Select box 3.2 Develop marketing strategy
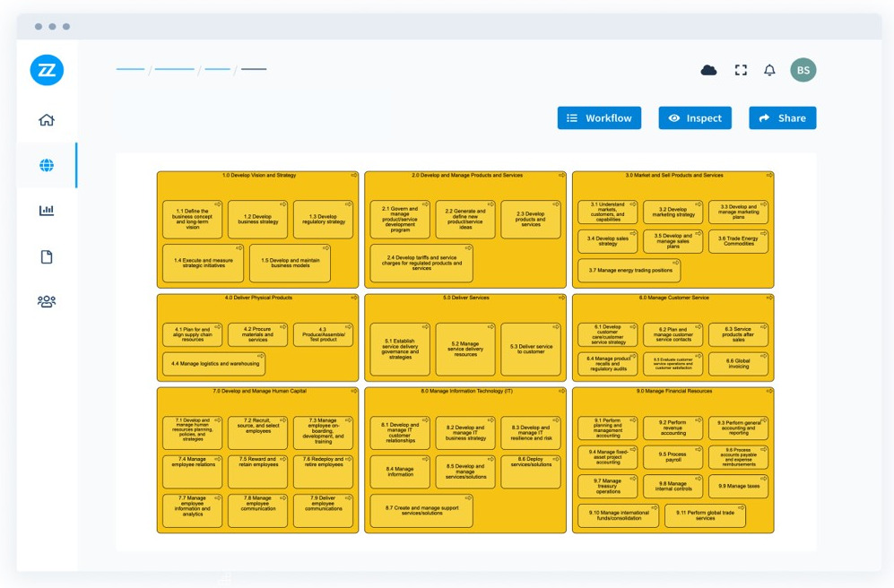The image size is (894, 588). (x=673, y=212)
